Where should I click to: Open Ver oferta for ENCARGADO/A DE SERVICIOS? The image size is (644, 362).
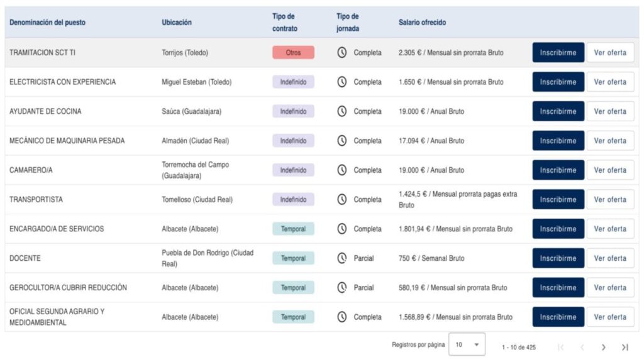coord(610,229)
